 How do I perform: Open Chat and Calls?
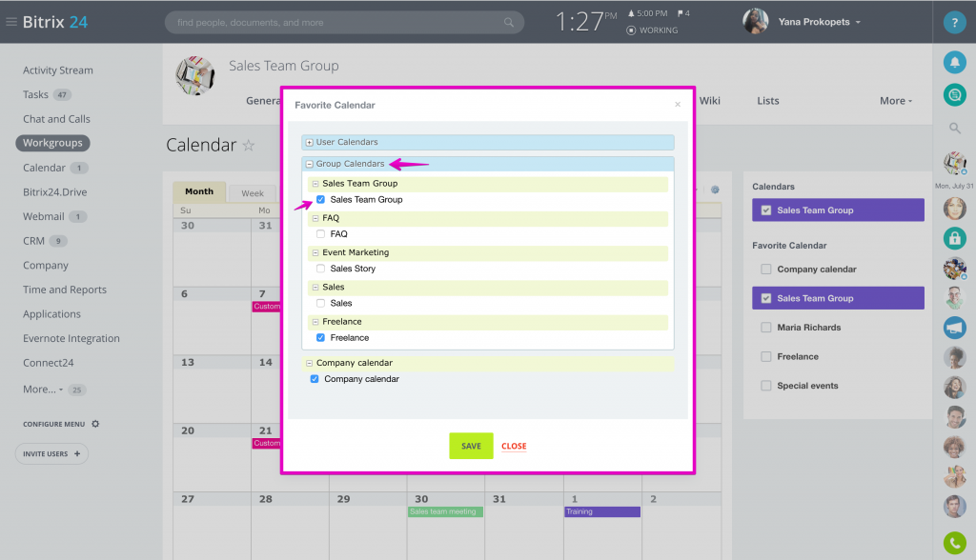tap(56, 119)
